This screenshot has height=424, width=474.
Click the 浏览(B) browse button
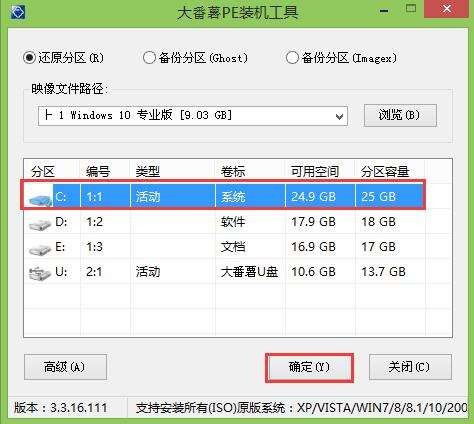pyautogui.click(x=400, y=115)
